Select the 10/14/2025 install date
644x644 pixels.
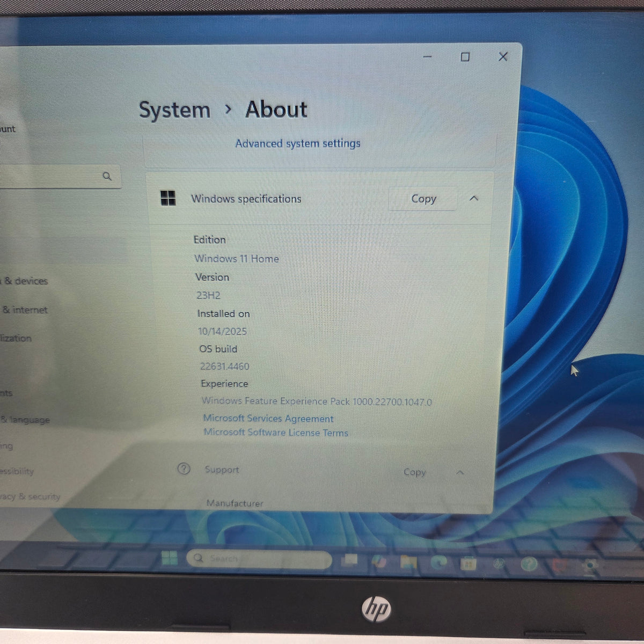222,331
